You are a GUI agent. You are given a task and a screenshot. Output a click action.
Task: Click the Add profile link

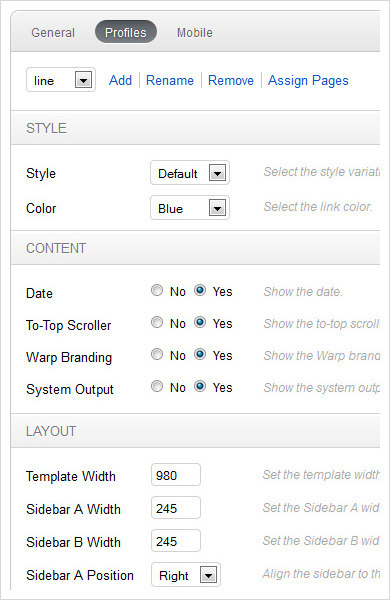coord(120,80)
